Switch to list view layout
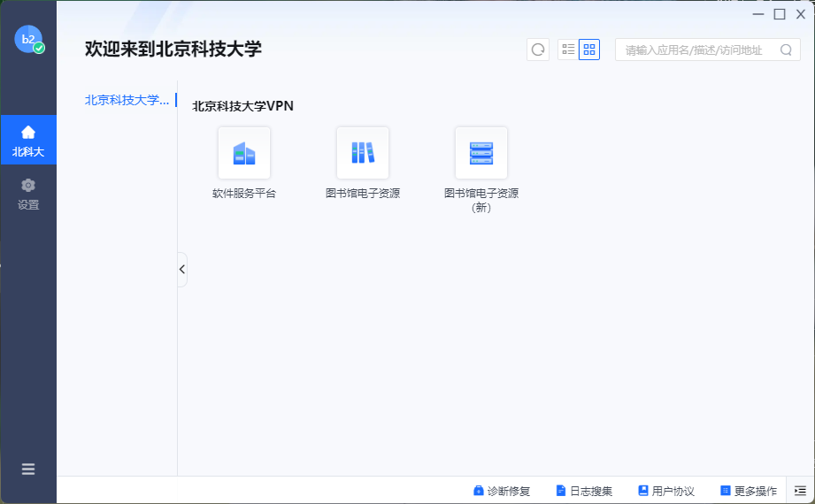Image resolution: width=815 pixels, height=504 pixels. click(x=568, y=50)
